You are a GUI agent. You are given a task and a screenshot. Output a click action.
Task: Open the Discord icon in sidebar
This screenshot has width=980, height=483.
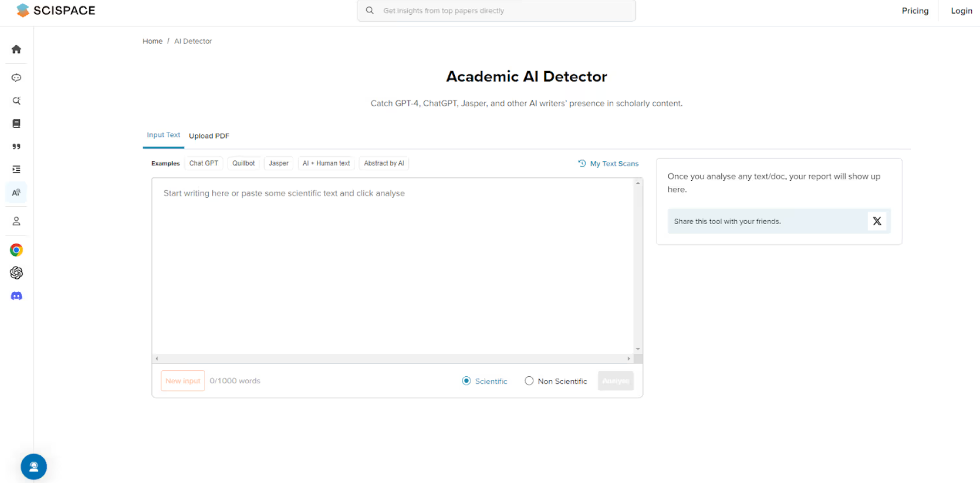click(16, 296)
